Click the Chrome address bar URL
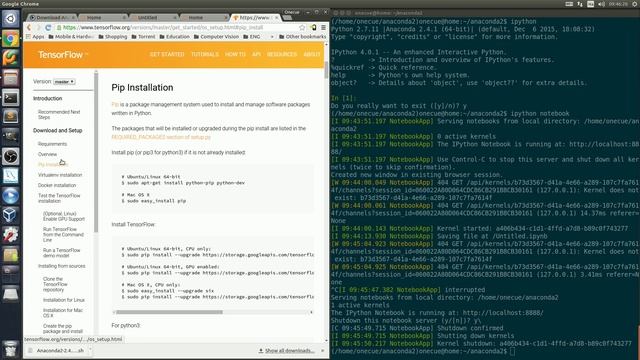640x360 pixels. (163, 28)
